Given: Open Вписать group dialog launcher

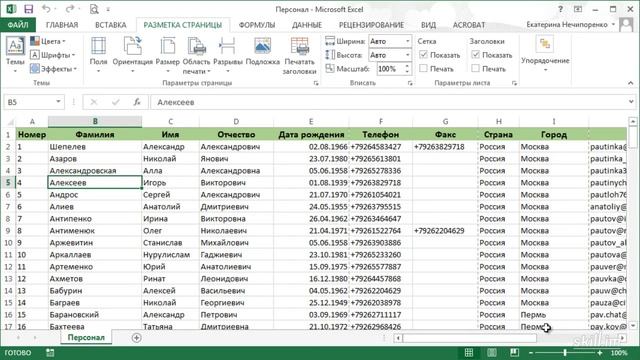Looking at the screenshot, I should click(x=410, y=83).
